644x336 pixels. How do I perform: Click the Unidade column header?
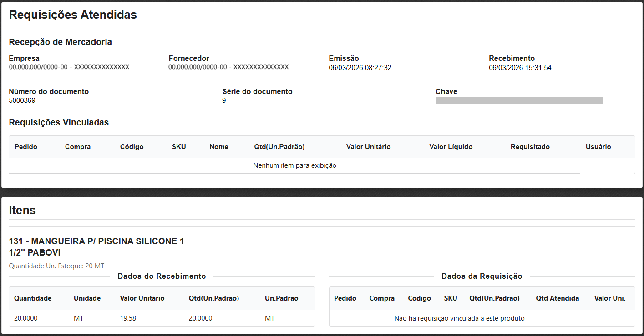(x=87, y=298)
